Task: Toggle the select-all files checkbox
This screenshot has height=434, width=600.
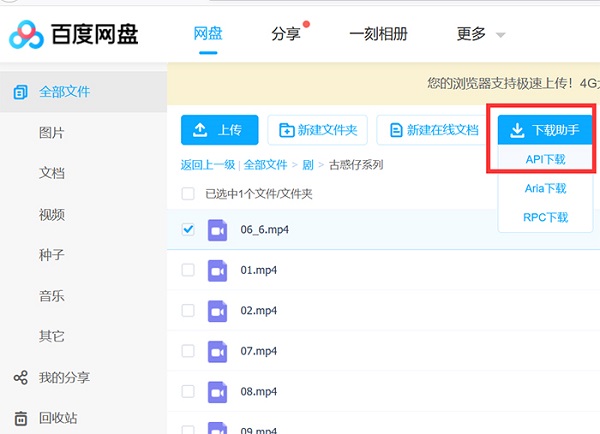Action: [x=188, y=193]
